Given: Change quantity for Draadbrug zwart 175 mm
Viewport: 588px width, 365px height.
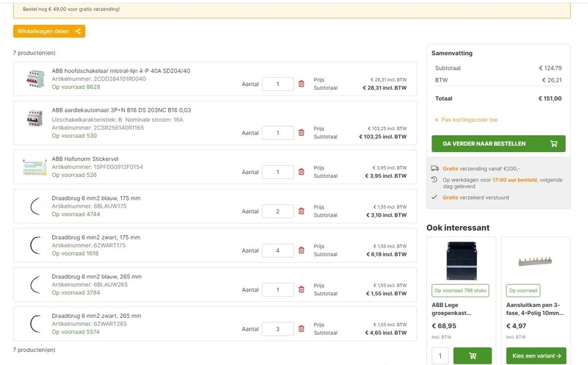Looking at the screenshot, I should [278, 250].
